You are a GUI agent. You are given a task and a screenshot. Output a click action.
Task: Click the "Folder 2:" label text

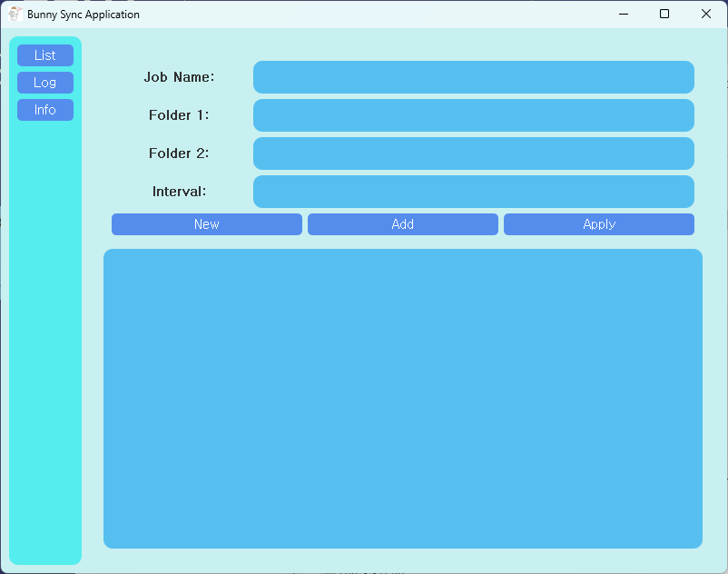[179, 153]
